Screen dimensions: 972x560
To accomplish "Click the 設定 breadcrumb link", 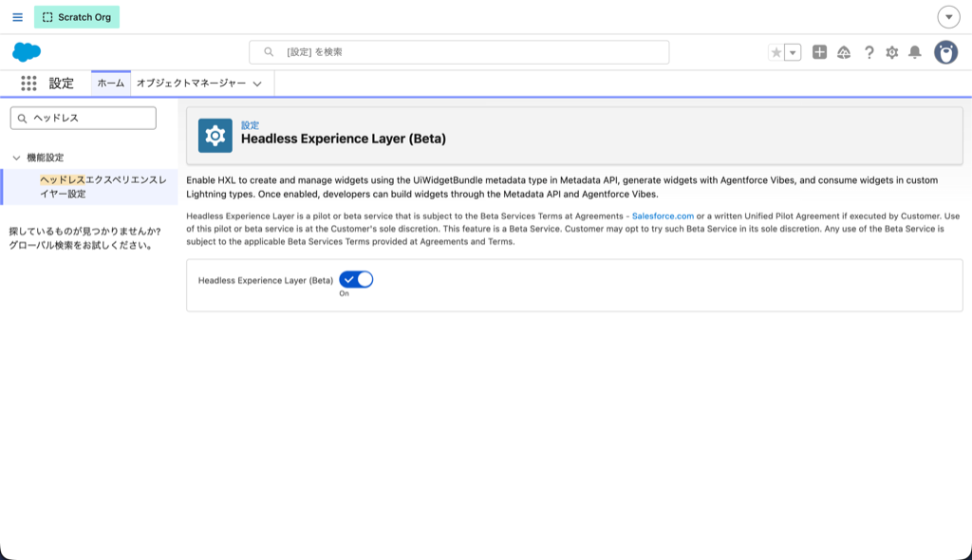I will pyautogui.click(x=250, y=125).
